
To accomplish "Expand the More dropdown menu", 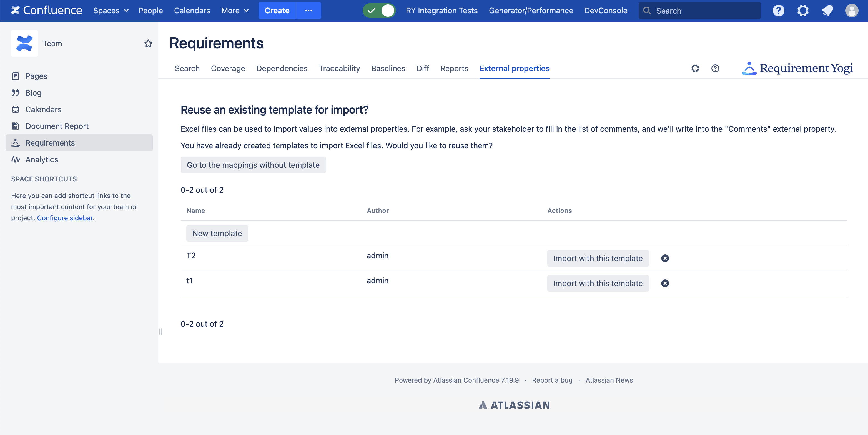I will pyautogui.click(x=235, y=11).
